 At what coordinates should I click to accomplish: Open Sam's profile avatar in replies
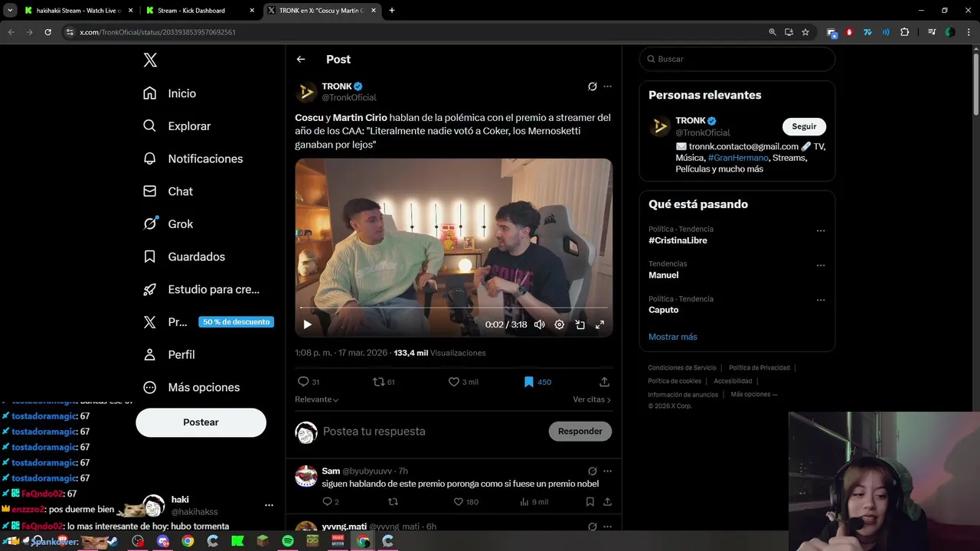[x=306, y=477]
